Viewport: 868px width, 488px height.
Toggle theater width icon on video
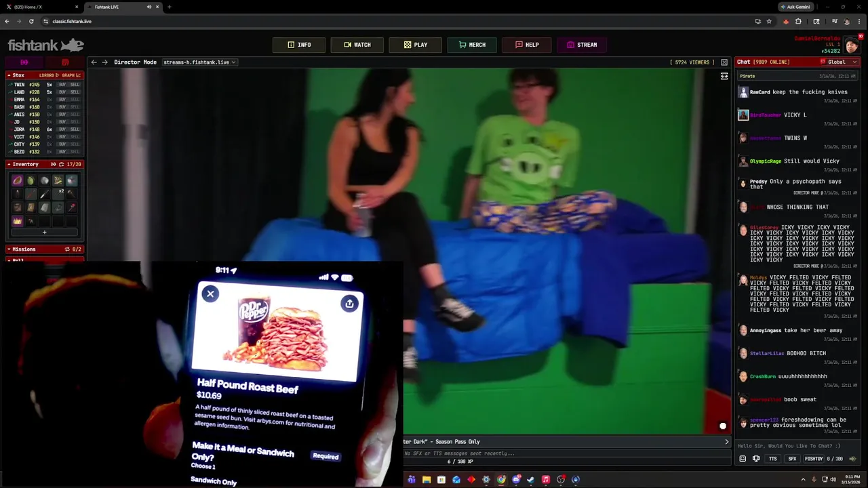click(x=724, y=76)
